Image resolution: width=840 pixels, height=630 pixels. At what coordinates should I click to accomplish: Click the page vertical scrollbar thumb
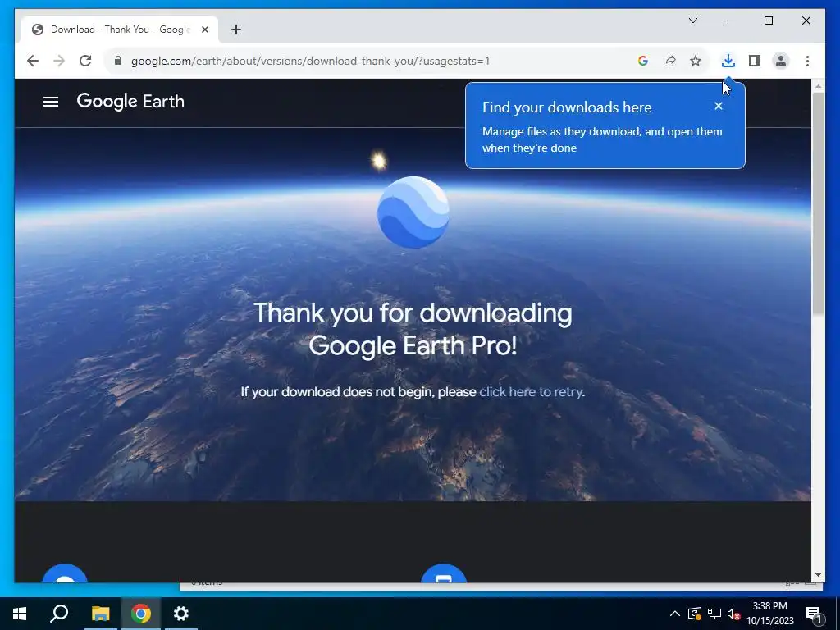818,203
